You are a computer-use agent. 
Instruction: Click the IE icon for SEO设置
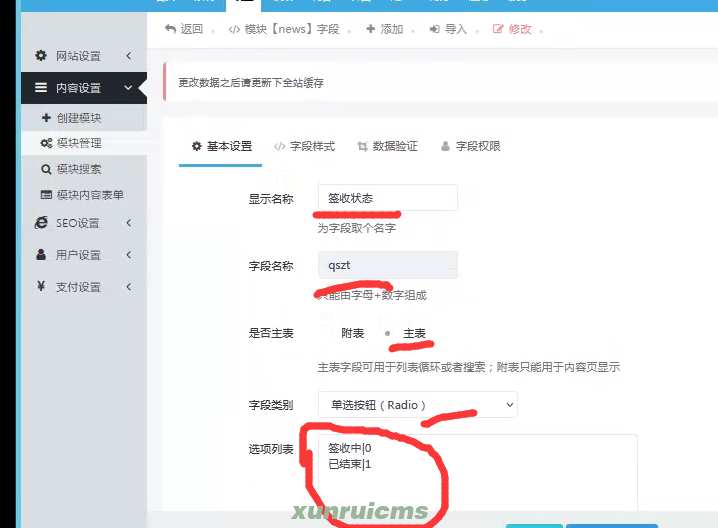(x=41, y=223)
